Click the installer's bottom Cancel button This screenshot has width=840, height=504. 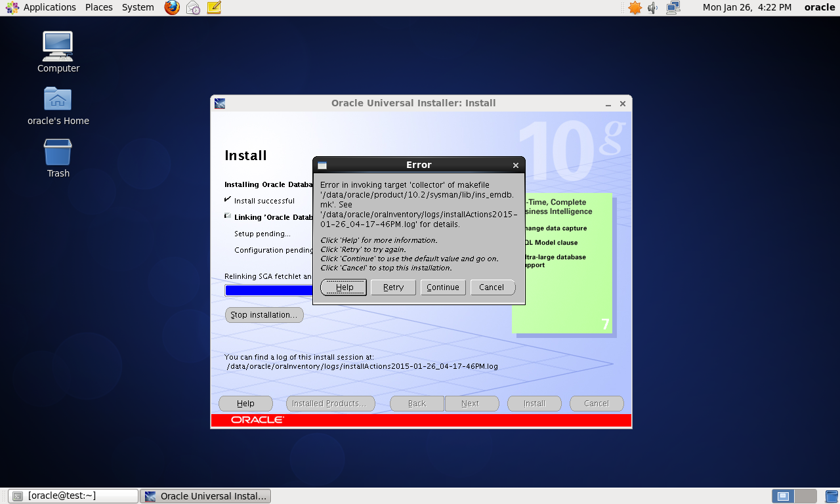(597, 404)
